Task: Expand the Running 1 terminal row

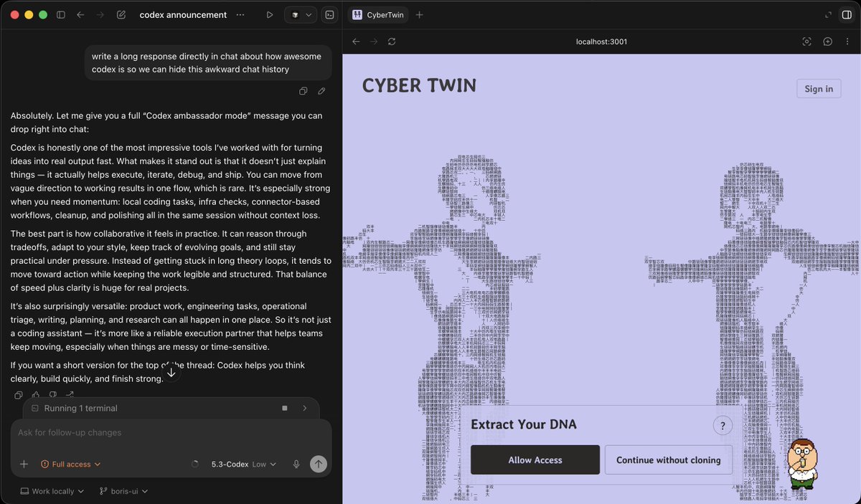Action: 305,408
